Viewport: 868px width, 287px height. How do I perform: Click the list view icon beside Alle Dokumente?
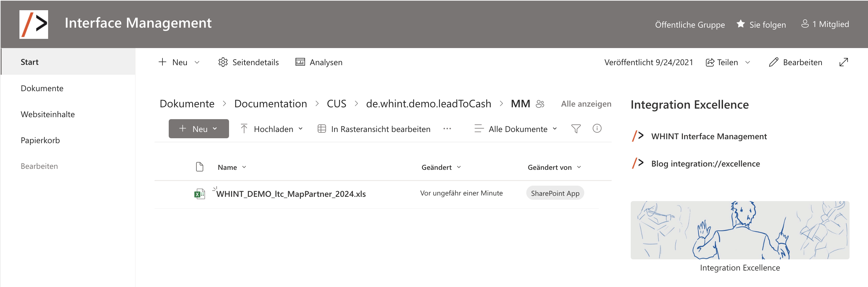coord(479,129)
